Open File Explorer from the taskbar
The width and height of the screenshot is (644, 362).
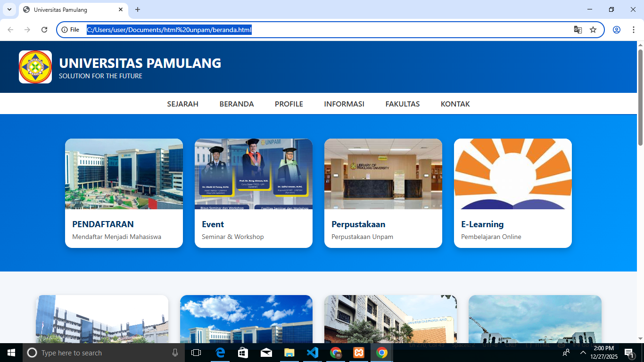tap(289, 353)
